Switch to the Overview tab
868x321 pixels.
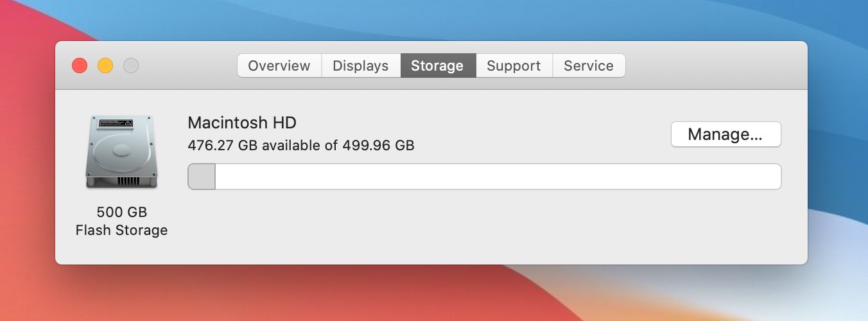coord(279,65)
